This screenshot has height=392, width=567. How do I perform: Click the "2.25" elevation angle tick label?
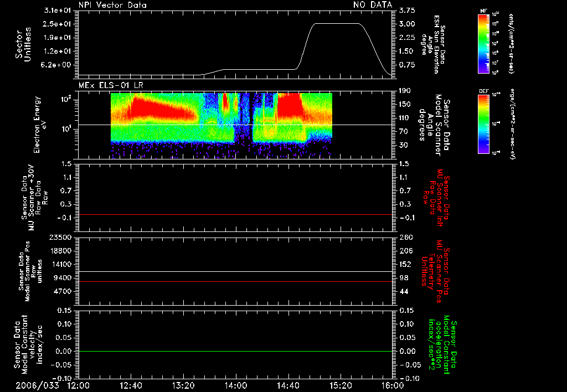[407, 38]
